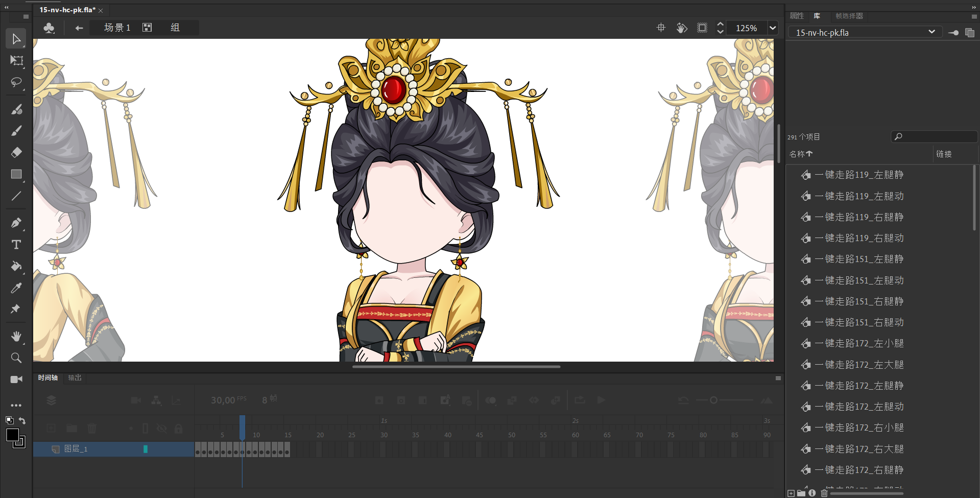Image resolution: width=980 pixels, height=498 pixels.
Task: Choose the Free Transform tool
Action: tap(16, 61)
